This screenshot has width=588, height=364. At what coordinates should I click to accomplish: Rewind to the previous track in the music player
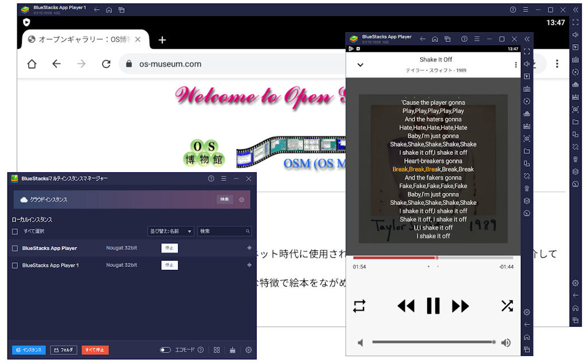pyautogui.click(x=406, y=306)
